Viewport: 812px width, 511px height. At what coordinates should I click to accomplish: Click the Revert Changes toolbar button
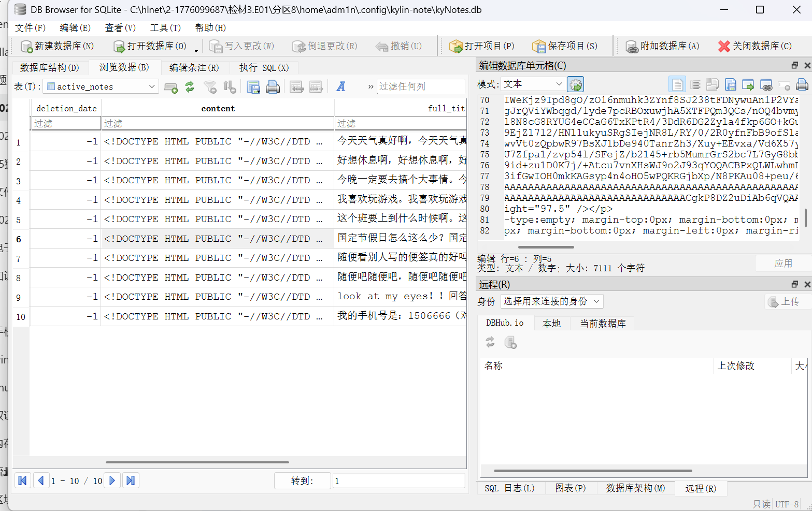click(325, 46)
